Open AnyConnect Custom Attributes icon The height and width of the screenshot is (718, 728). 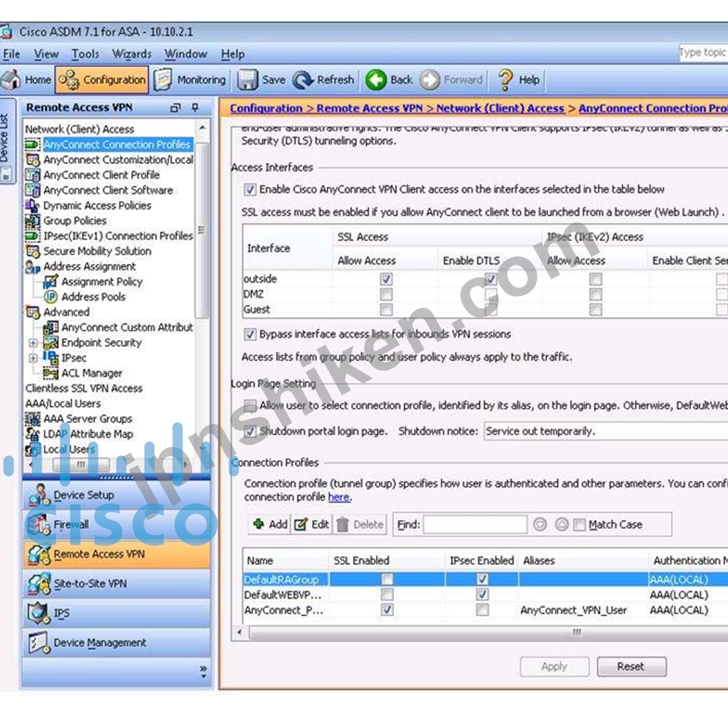(x=51, y=327)
